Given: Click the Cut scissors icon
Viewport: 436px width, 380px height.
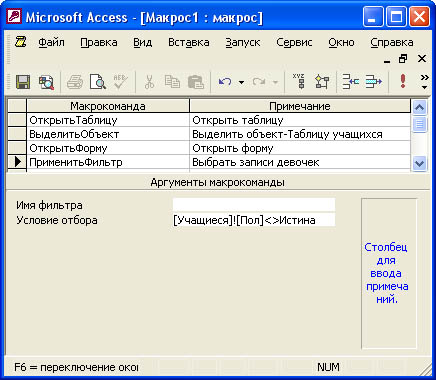Looking at the screenshot, I should point(149,82).
